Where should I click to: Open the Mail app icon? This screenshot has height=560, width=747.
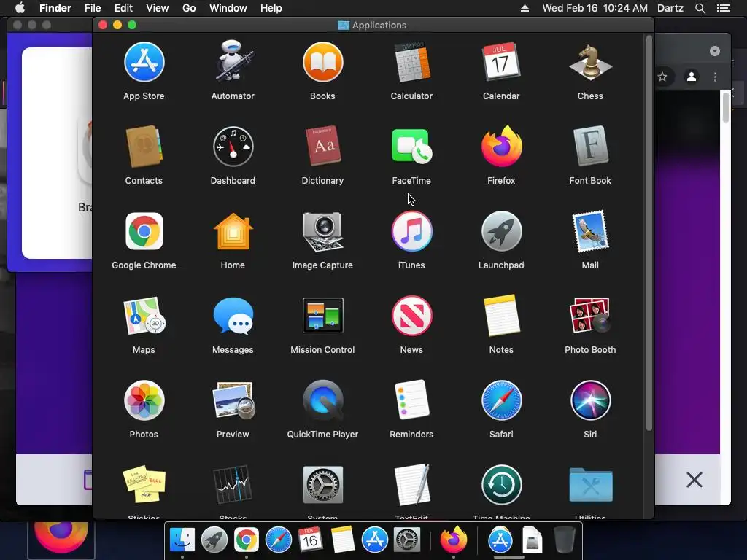[590, 231]
